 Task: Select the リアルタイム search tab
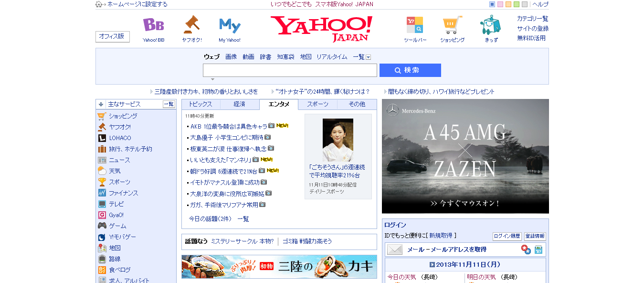(332, 57)
